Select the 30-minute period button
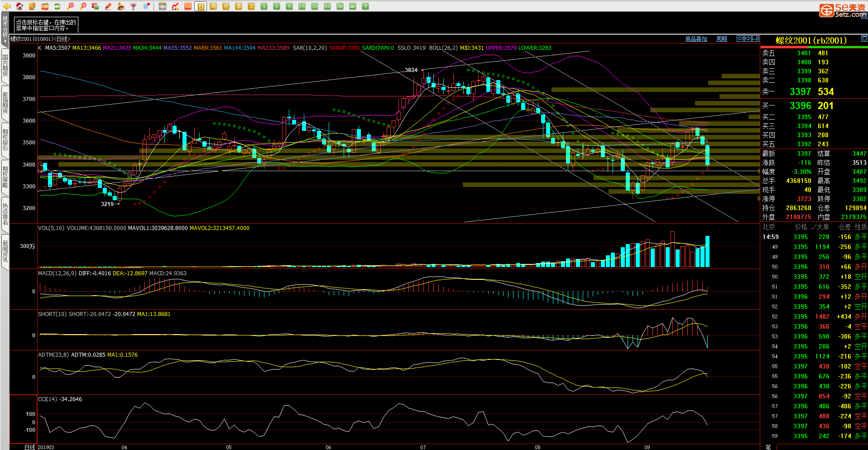This screenshot has height=450, width=868. click(315, 6)
